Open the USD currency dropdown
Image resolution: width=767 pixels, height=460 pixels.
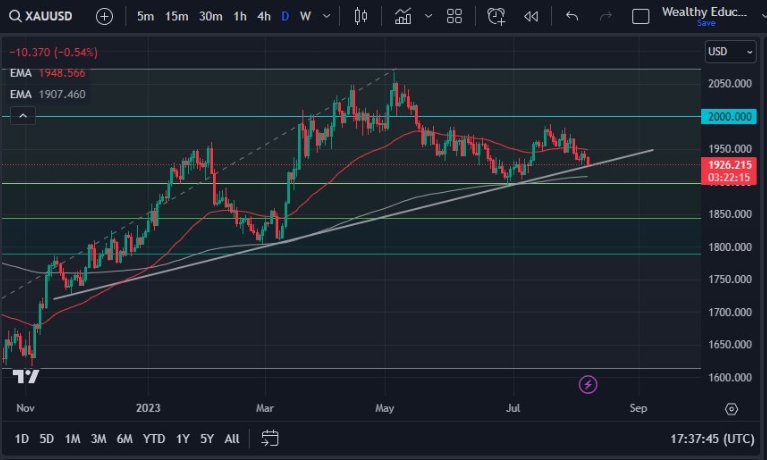(731, 51)
